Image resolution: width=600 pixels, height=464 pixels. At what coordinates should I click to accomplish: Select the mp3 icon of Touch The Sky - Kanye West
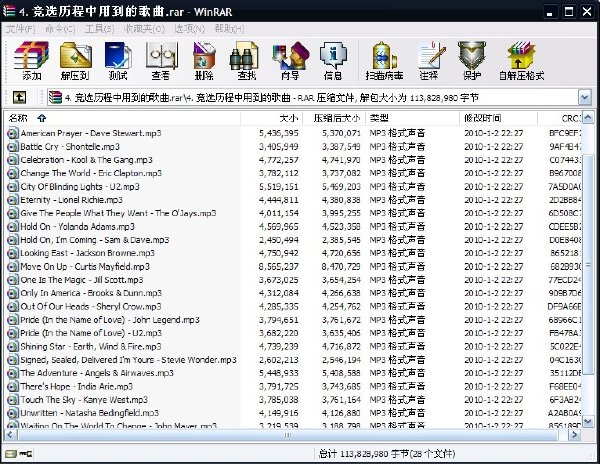pyautogui.click(x=13, y=400)
